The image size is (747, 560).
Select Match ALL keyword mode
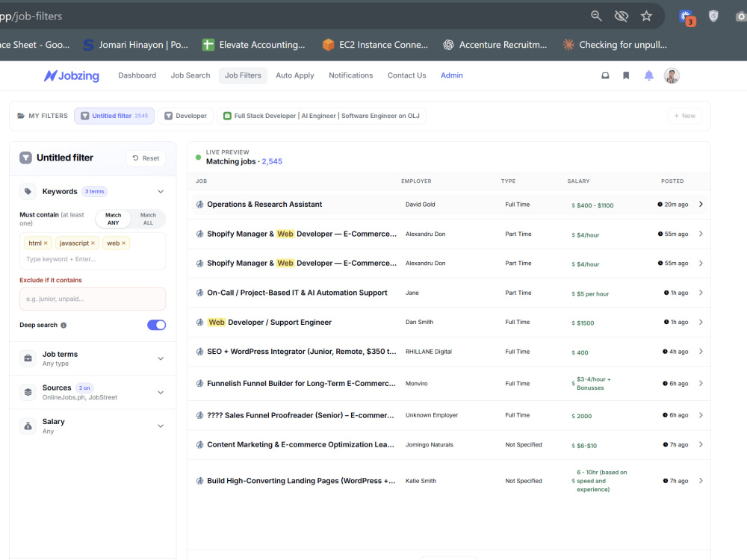[148, 219]
